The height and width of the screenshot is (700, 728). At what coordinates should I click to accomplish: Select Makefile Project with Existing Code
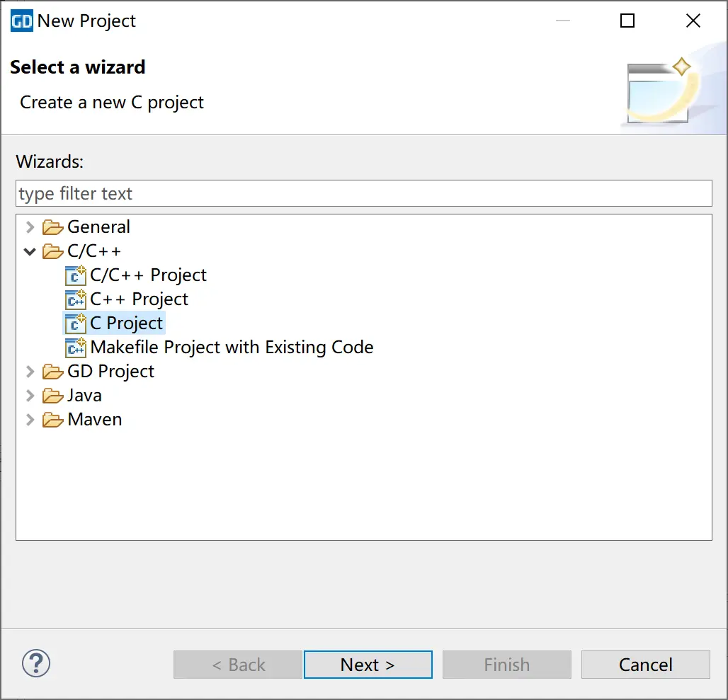click(x=232, y=348)
